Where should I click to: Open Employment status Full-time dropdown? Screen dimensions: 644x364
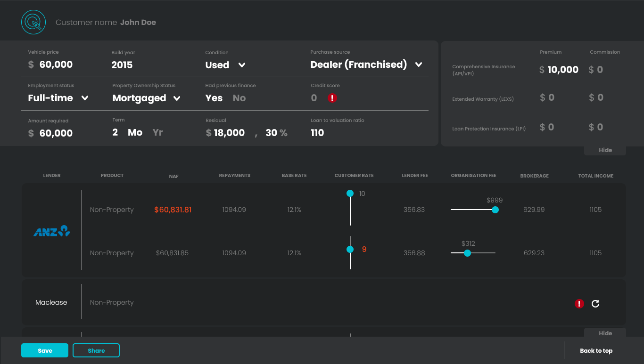coord(58,98)
